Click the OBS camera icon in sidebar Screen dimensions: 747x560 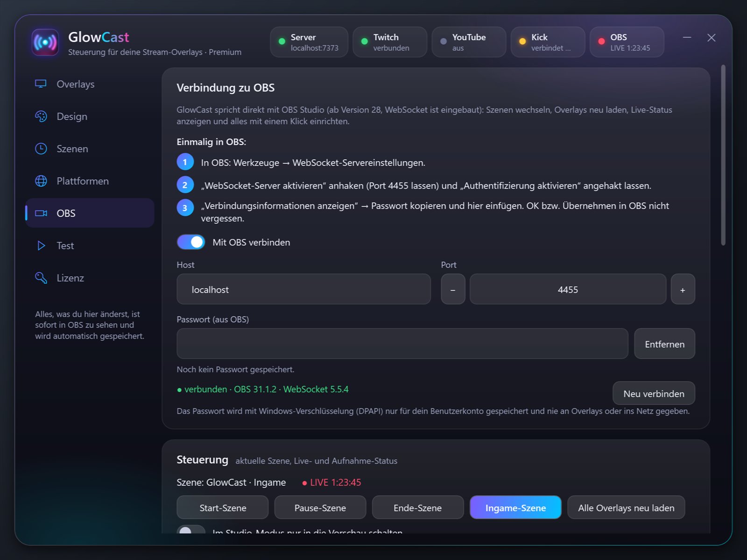[41, 213]
